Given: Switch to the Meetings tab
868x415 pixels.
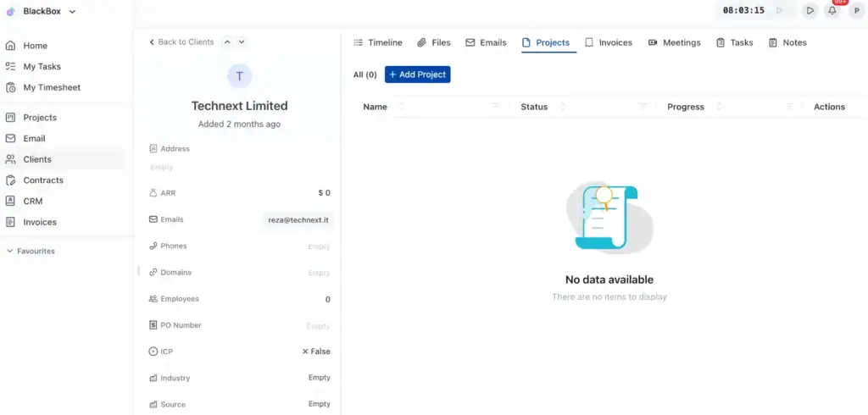Looking at the screenshot, I should [x=674, y=42].
